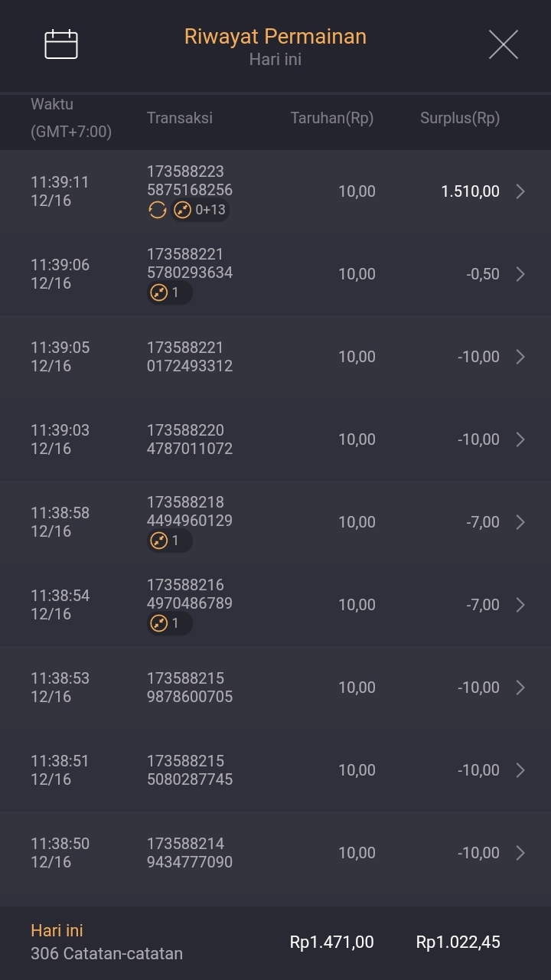Click scatter badge in 11:39:06 row
This screenshot has width=551, height=980.
coord(169,292)
